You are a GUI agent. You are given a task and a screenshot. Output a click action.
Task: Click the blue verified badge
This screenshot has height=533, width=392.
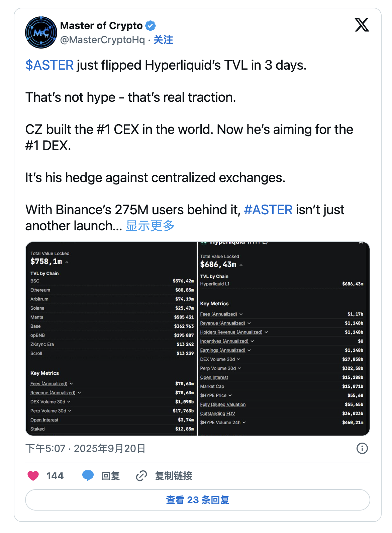151,25
